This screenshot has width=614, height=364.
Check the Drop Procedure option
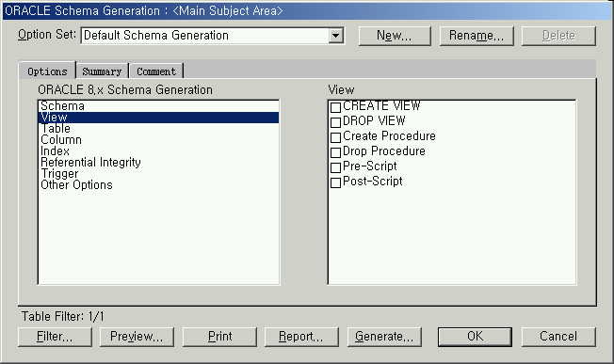335,152
